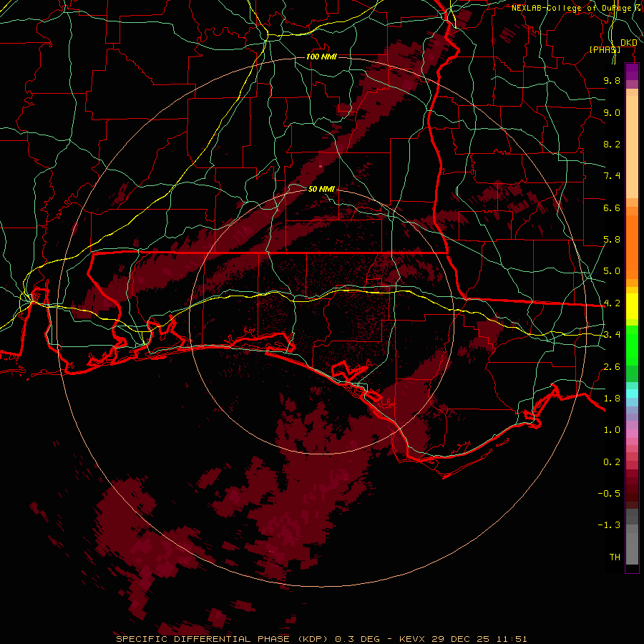This screenshot has width=644, height=644.
Task: Select the 3.4 value on the legend
Action: point(612,335)
